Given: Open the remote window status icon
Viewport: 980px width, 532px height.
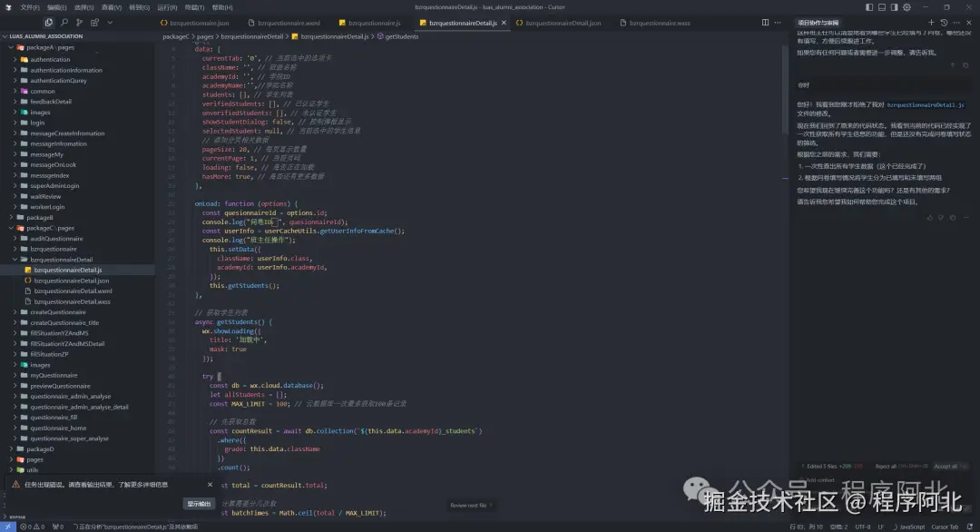Looking at the screenshot, I should coord(7,527).
